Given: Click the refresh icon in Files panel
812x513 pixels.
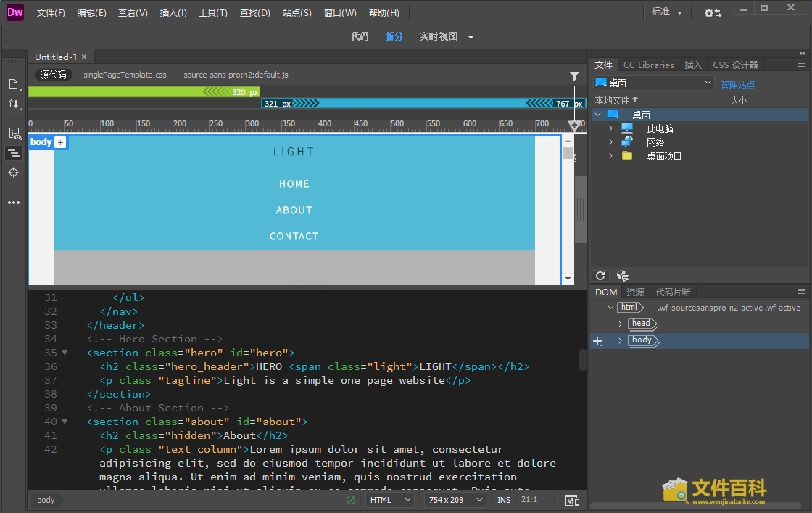Looking at the screenshot, I should (x=600, y=276).
